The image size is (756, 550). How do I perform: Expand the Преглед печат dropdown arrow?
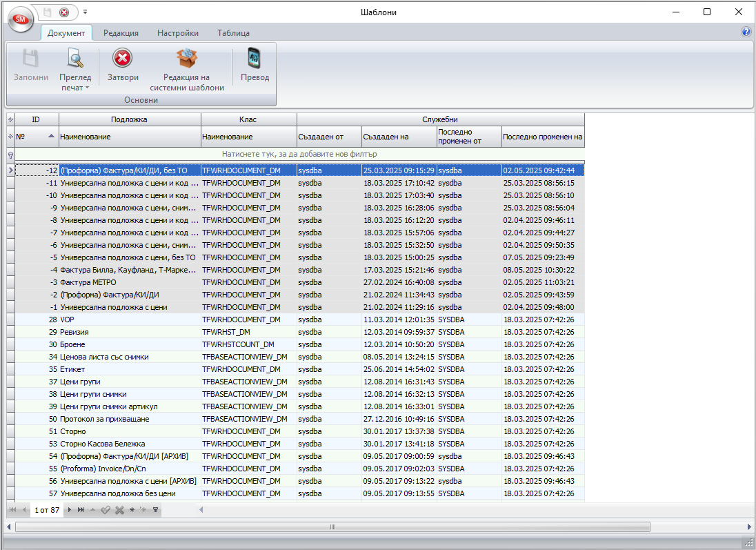point(88,88)
